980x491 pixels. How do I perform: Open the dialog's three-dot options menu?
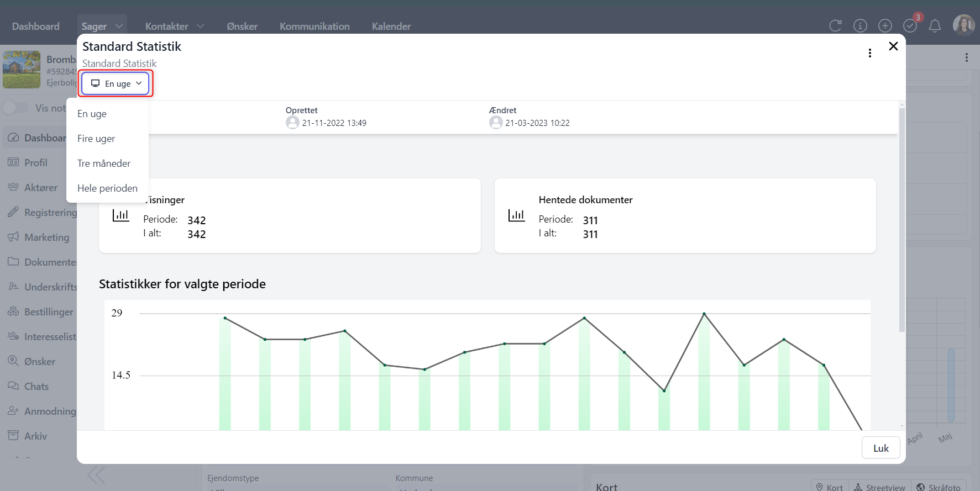tap(870, 53)
